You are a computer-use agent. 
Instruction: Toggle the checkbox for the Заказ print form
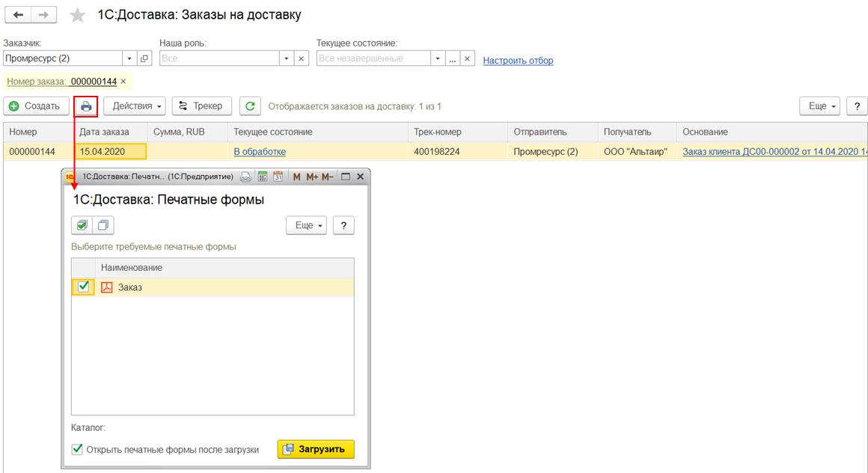pyautogui.click(x=83, y=287)
